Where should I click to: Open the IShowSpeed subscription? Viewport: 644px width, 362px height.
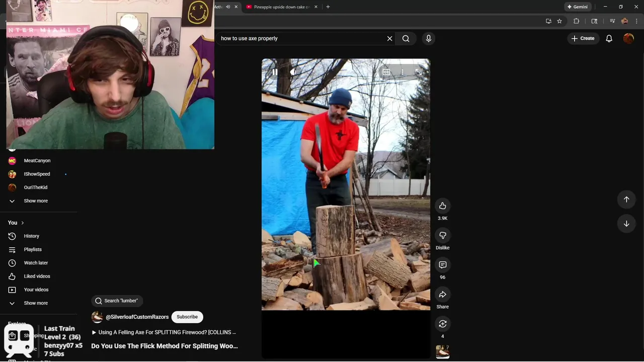37,174
